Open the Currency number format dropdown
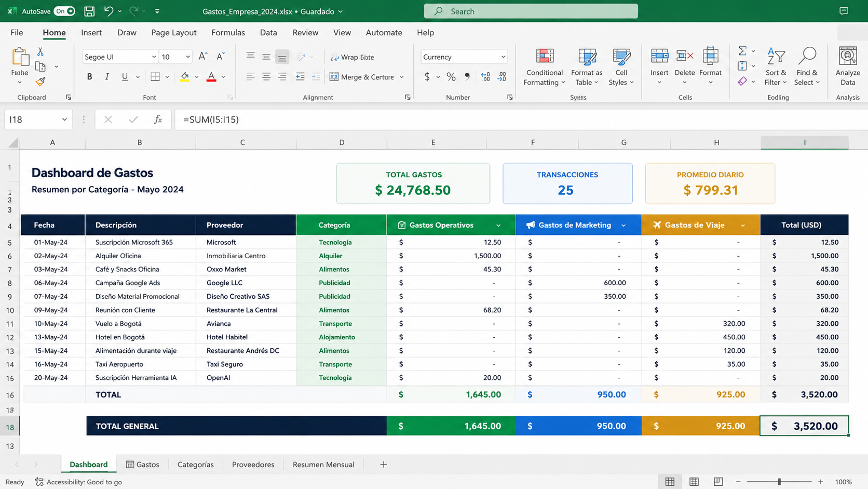The height and width of the screenshot is (489, 868). point(503,57)
